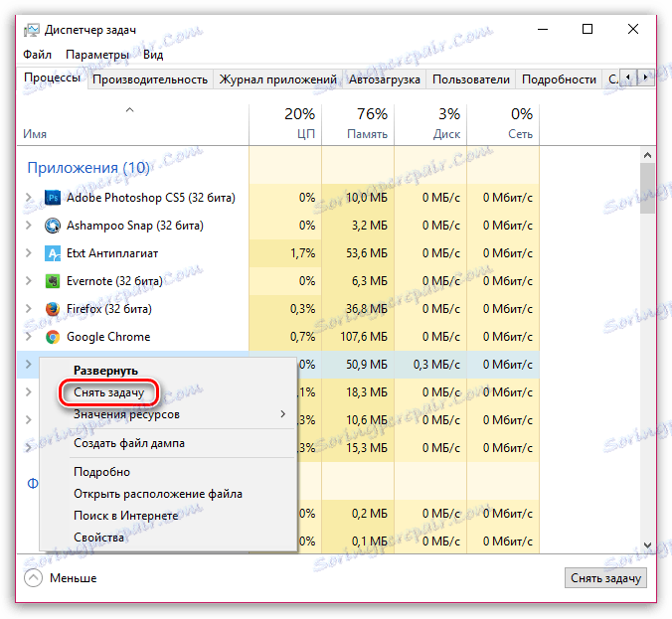Switch to the Процессы tab

click(52, 77)
